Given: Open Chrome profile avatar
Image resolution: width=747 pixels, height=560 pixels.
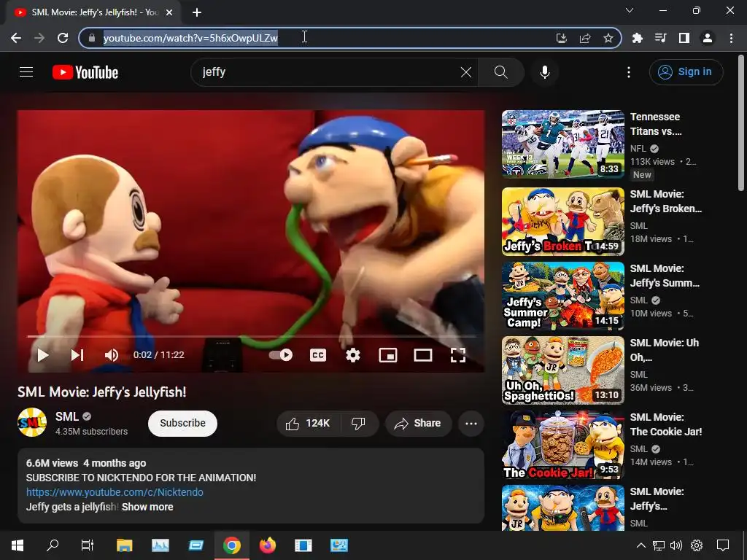Looking at the screenshot, I should tap(708, 38).
